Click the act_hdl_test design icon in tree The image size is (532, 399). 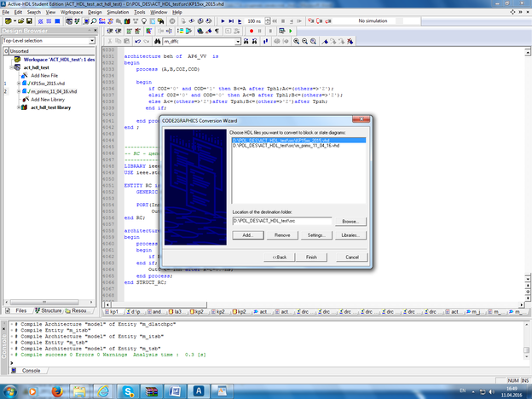click(x=17, y=67)
